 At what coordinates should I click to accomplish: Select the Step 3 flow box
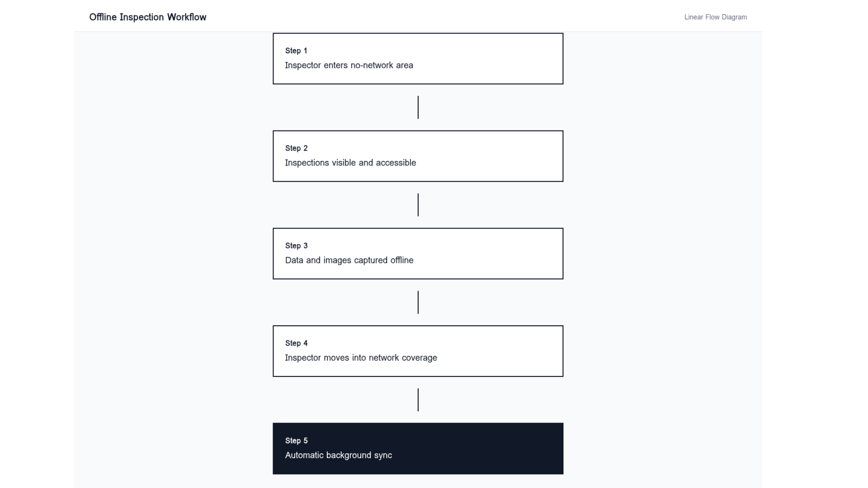coord(475,253)
